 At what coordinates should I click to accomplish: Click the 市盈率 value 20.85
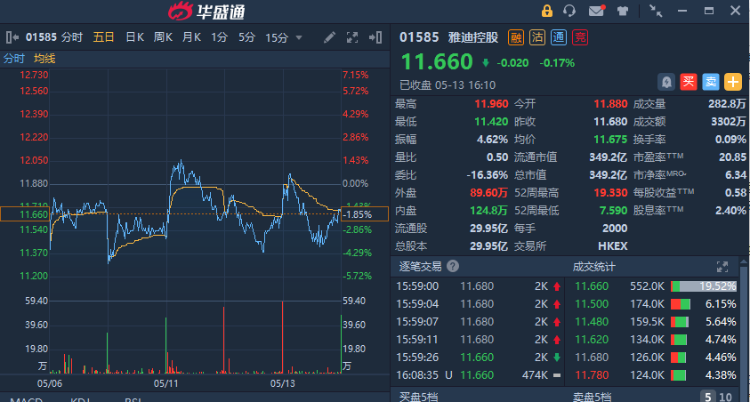(x=732, y=157)
